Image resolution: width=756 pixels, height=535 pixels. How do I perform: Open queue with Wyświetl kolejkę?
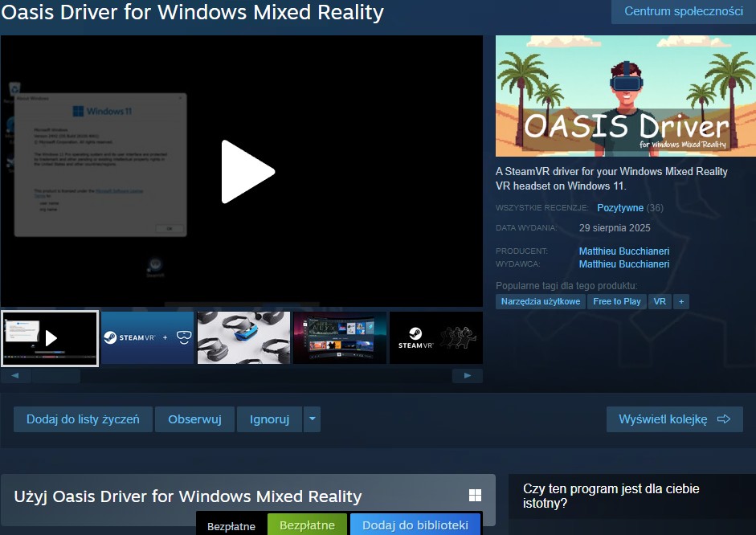(x=674, y=419)
